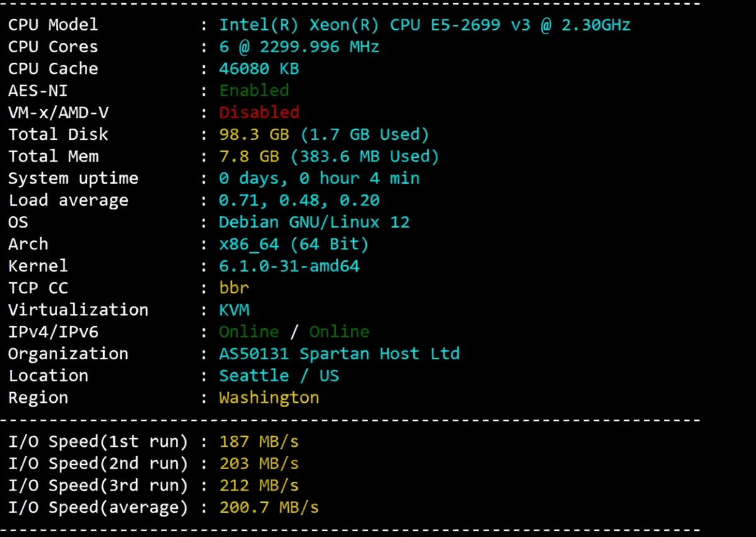756x537 pixels.
Task: Select the KVM virtualization label
Action: click(234, 310)
